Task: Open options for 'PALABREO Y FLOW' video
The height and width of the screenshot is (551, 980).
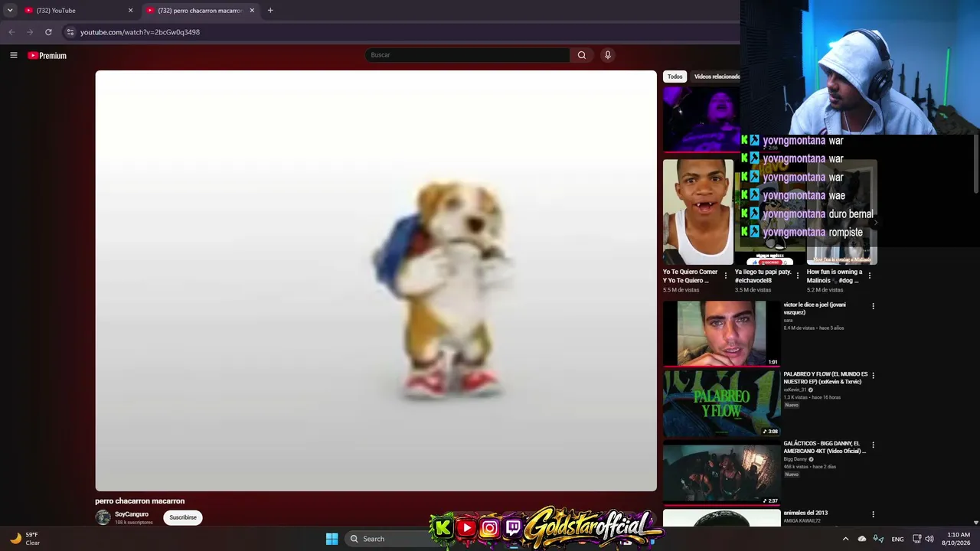Action: (x=873, y=376)
